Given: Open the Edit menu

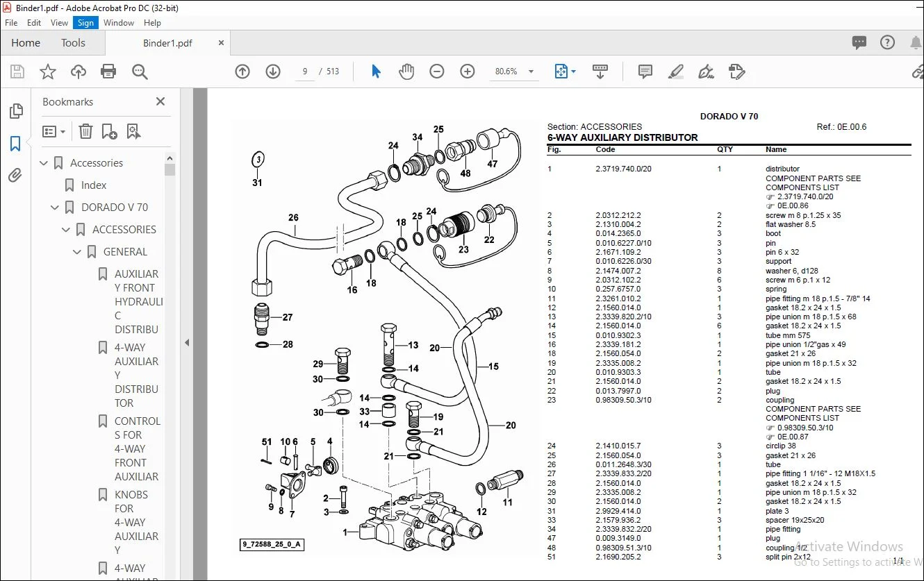Looking at the screenshot, I should point(34,23).
